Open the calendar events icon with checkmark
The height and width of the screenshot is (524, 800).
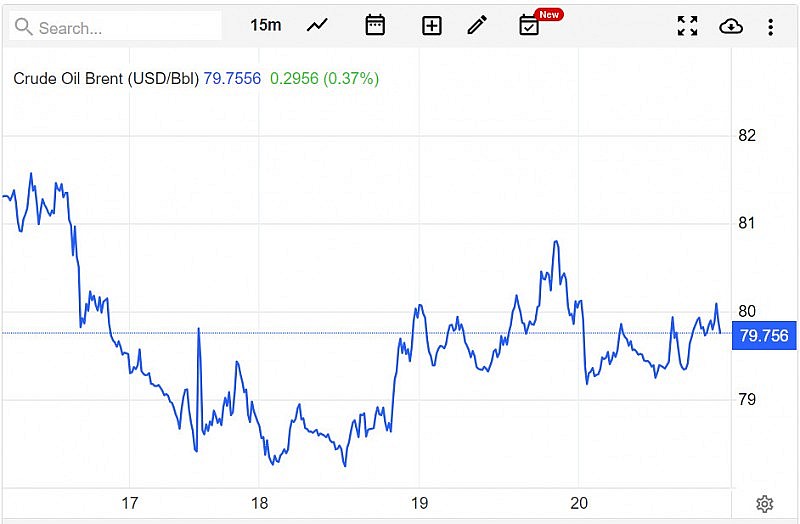529,26
